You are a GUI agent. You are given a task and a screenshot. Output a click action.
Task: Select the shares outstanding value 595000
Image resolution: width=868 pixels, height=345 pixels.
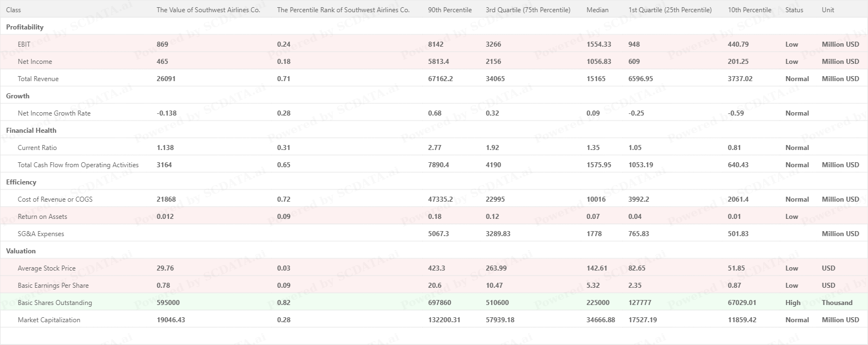click(168, 303)
